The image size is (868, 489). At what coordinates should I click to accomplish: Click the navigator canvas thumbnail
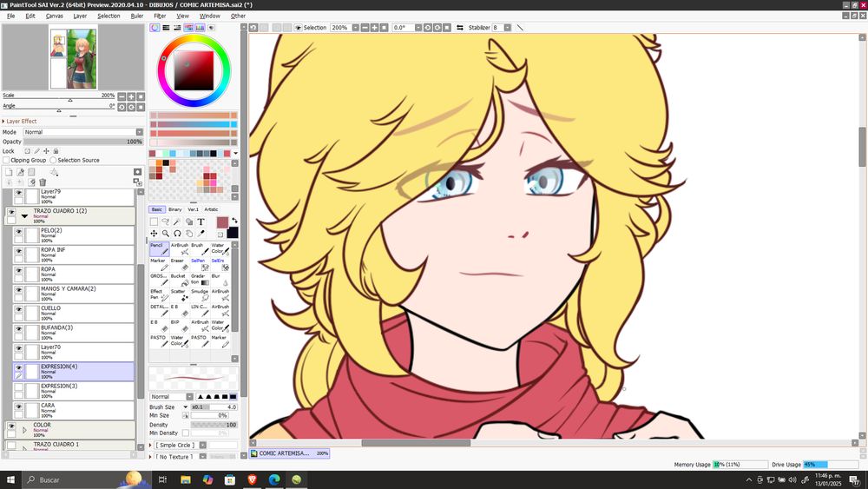coord(73,59)
